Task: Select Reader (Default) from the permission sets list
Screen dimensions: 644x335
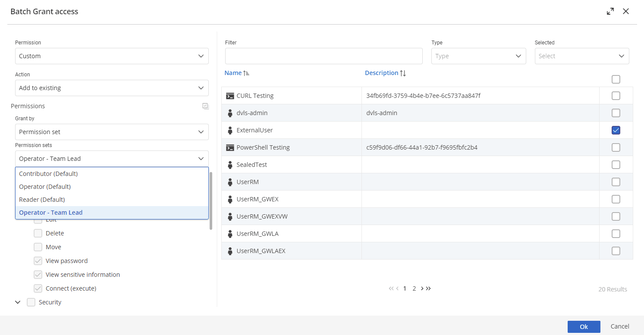Action: tap(42, 199)
